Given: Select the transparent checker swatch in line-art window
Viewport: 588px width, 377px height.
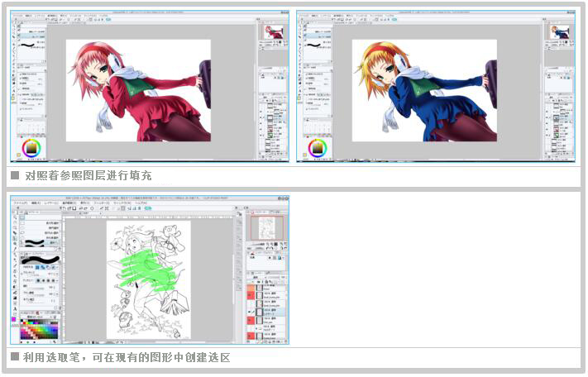Looking at the screenshot, I should tap(15, 325).
